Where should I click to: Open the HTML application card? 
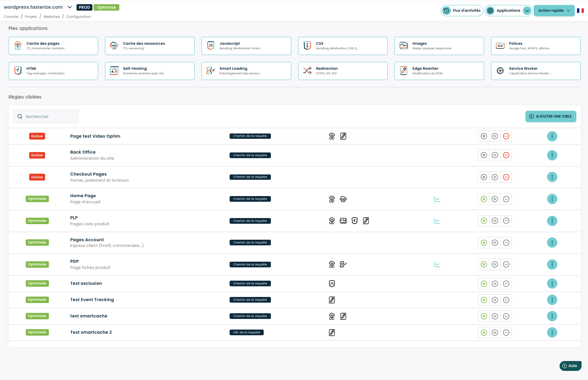pos(53,71)
